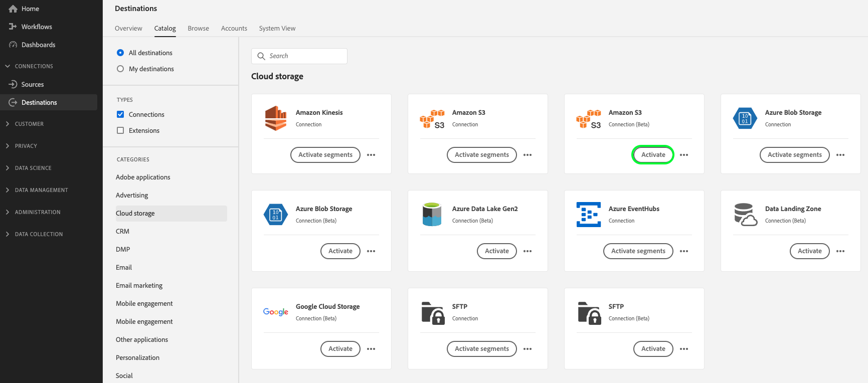Image resolution: width=868 pixels, height=383 pixels.
Task: Click the Amazon Kinesis logo icon
Action: (276, 118)
